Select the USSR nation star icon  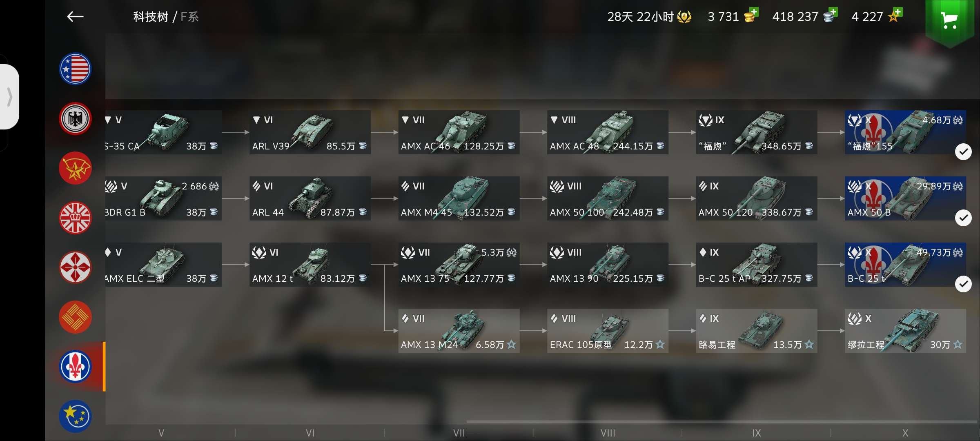(x=76, y=168)
